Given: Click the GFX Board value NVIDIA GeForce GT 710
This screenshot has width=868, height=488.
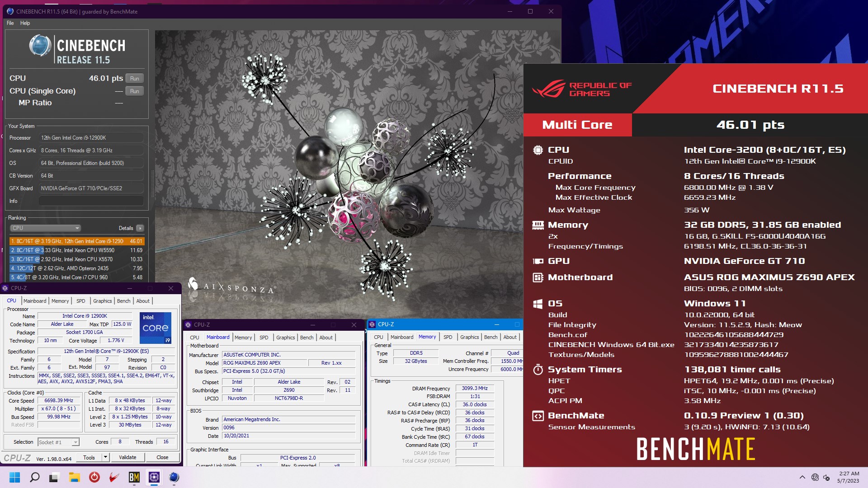Looking at the screenshot, I should (91, 188).
